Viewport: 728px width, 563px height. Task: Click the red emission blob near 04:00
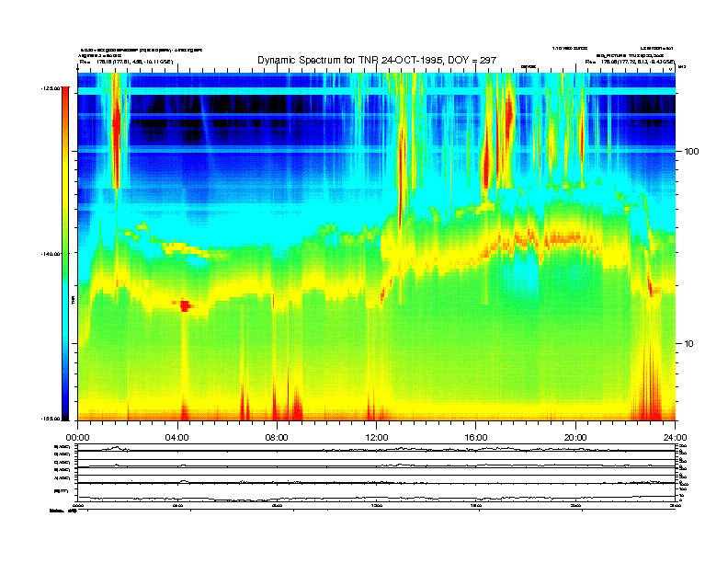point(185,305)
